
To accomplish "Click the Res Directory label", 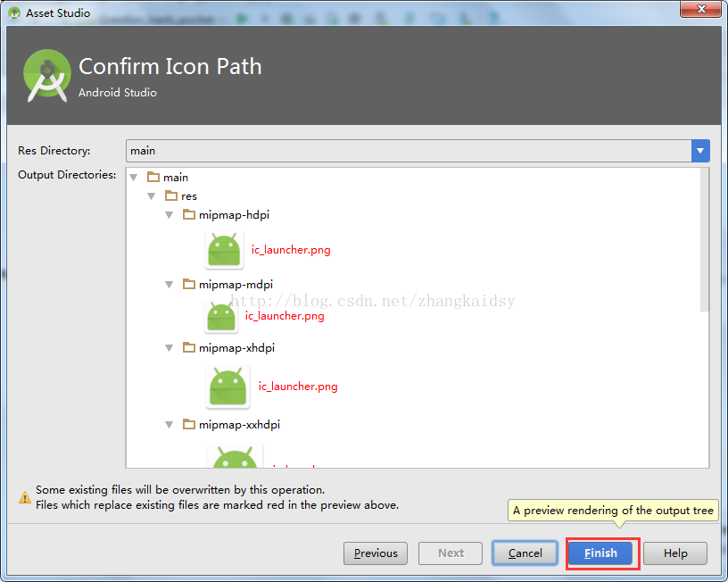I will pyautogui.click(x=54, y=151).
